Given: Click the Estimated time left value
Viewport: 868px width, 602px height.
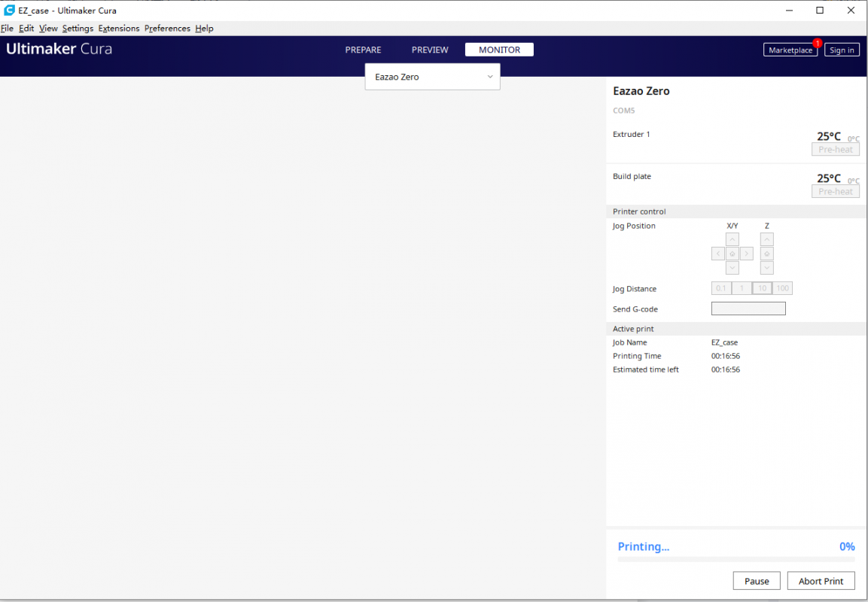Looking at the screenshot, I should coord(726,369).
